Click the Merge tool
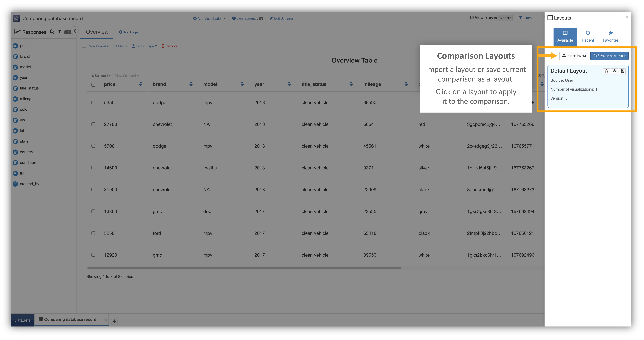 click(120, 46)
